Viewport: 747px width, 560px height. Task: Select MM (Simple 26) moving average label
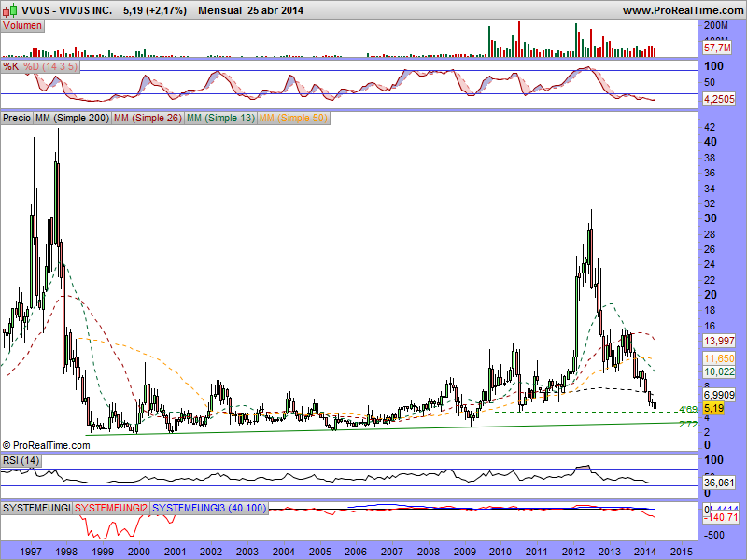(x=148, y=118)
